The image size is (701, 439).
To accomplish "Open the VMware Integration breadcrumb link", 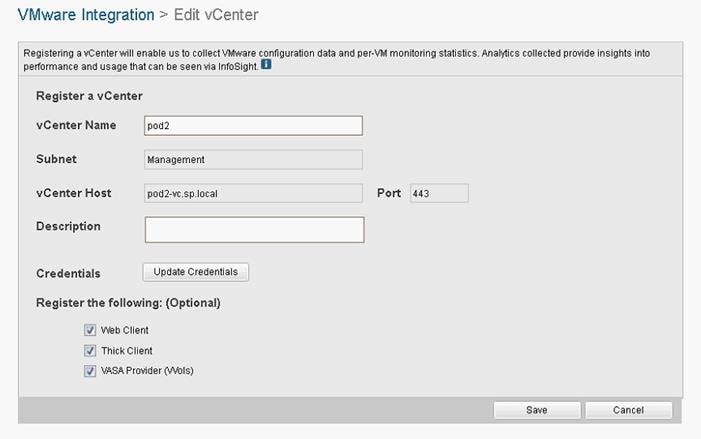I will pos(86,15).
